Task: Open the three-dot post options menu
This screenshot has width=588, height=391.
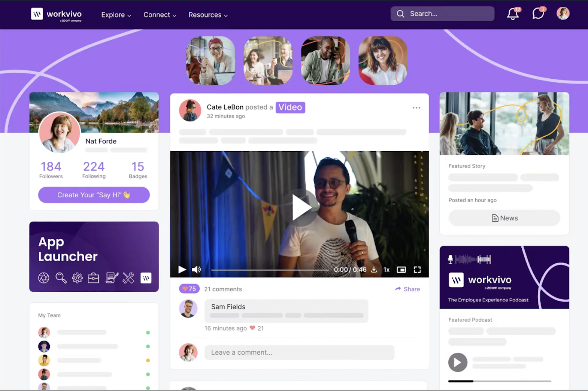Action: pos(416,108)
